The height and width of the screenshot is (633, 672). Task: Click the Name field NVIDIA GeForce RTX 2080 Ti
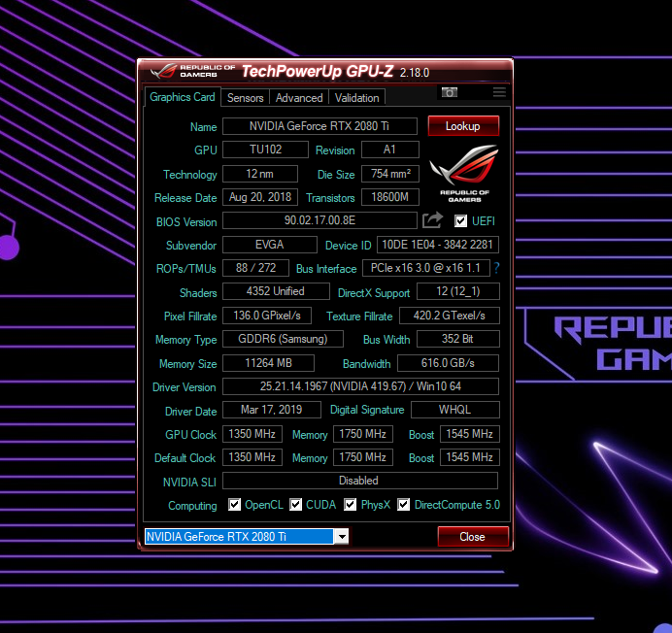(319, 126)
